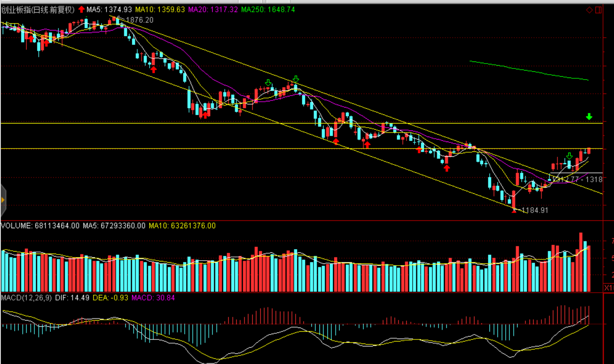This screenshot has width=614, height=364.
Task: Click the red triangle marker at the 1184.91 low
Action: tap(514, 211)
